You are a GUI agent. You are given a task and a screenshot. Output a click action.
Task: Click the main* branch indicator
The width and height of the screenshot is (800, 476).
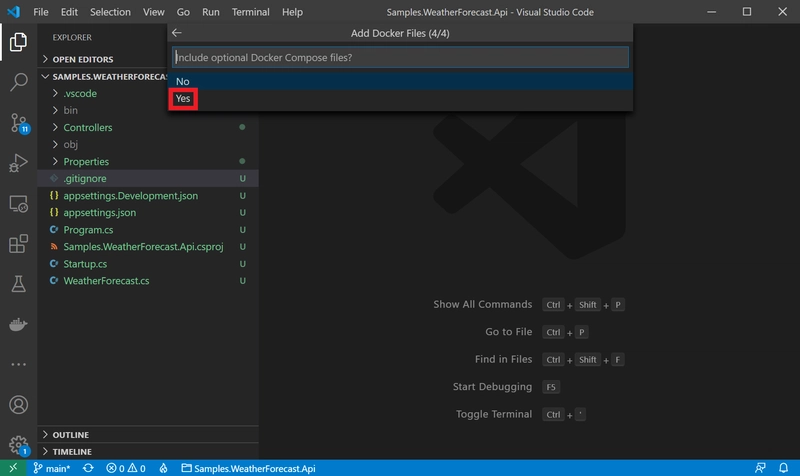(x=52, y=468)
